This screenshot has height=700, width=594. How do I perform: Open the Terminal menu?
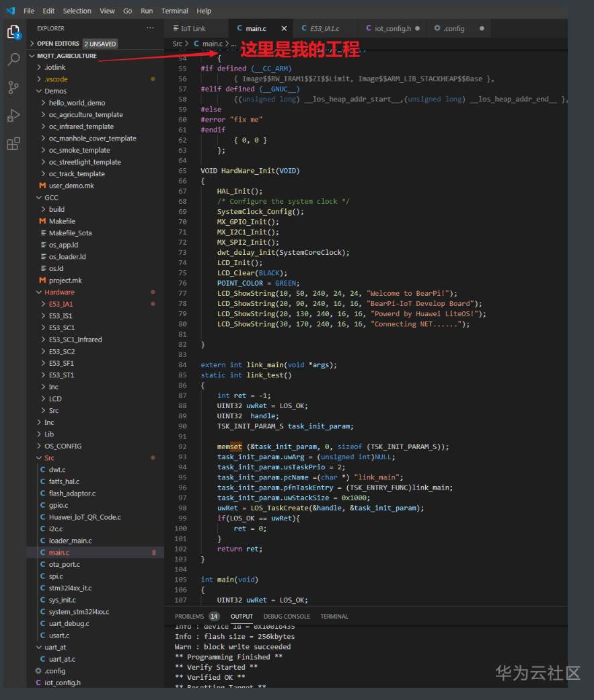tap(175, 11)
